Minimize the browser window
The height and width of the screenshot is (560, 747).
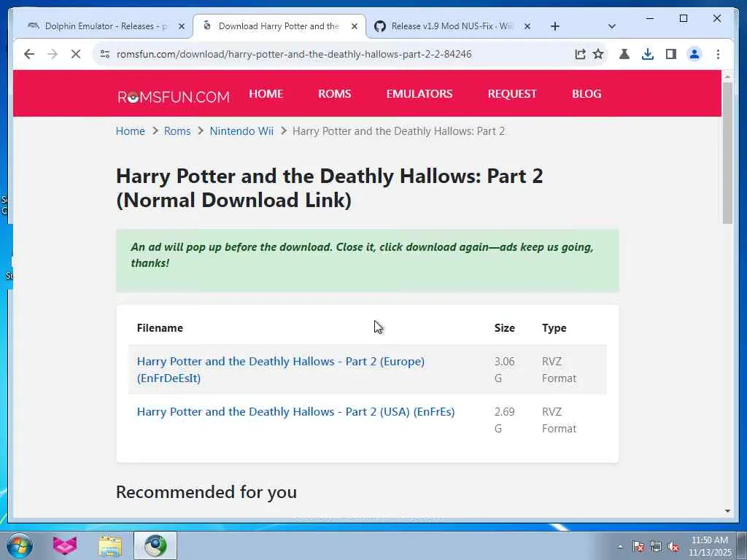pos(650,18)
